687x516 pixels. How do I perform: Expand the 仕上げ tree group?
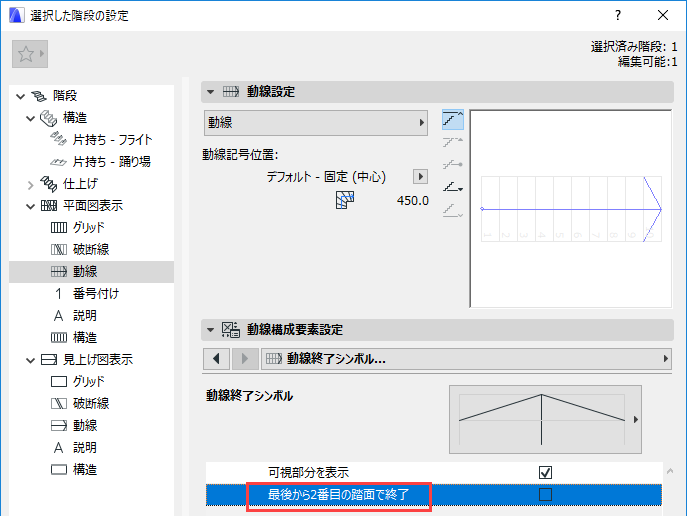pyautogui.click(x=30, y=184)
